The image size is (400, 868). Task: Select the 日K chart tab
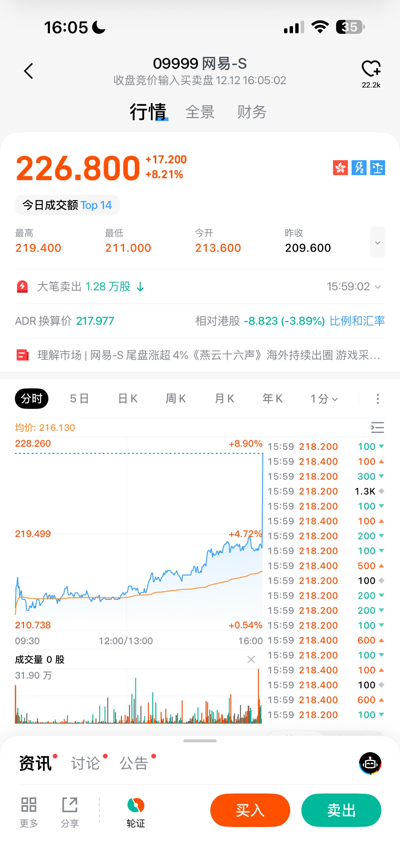(x=128, y=399)
